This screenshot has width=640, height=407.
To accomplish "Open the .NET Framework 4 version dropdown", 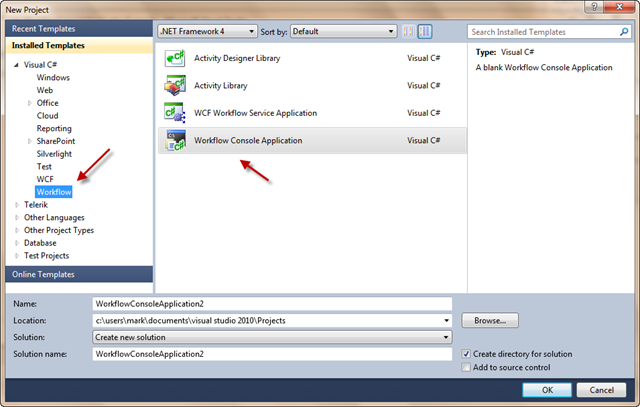I will [x=207, y=31].
